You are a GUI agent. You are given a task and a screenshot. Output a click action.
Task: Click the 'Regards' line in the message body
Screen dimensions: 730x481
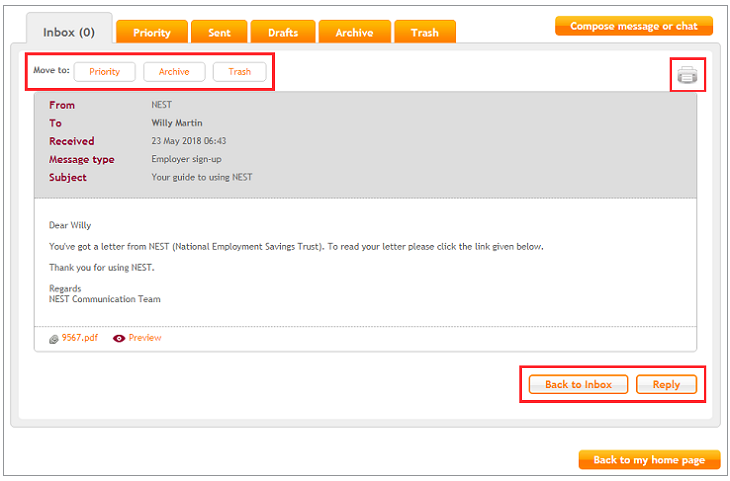[65, 289]
